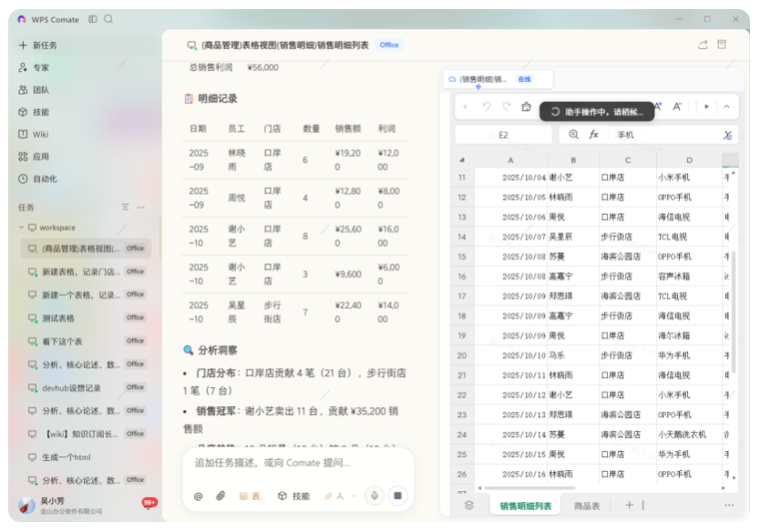Expand more toolbar items with the right arrow
The width and height of the screenshot is (760, 532).
(706, 107)
